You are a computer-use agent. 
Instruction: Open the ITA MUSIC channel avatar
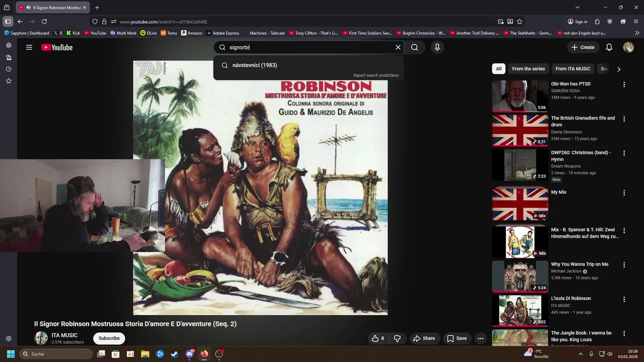click(x=41, y=338)
